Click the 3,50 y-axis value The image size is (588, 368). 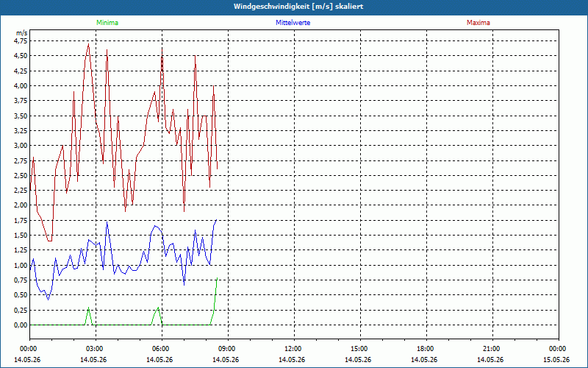tap(21, 116)
